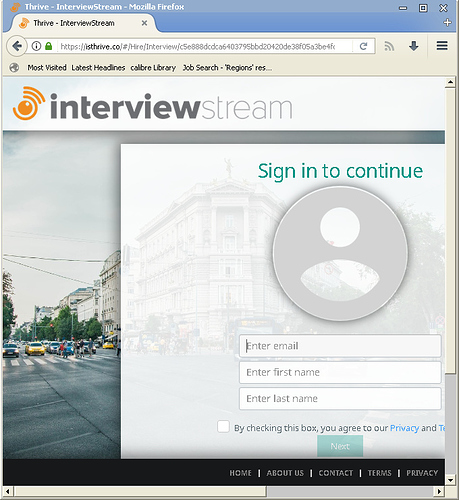Open the HOME footer link
The image size is (459, 500).
tap(240, 473)
